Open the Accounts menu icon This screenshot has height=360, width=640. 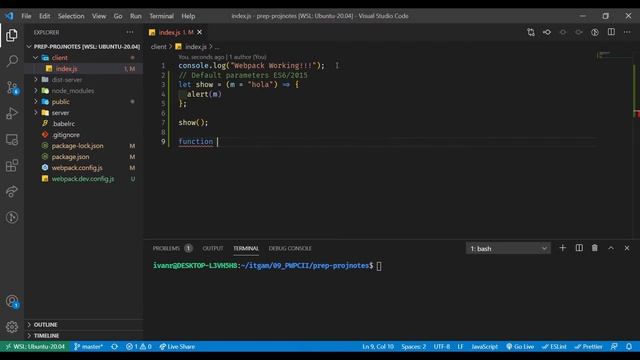tap(12, 302)
